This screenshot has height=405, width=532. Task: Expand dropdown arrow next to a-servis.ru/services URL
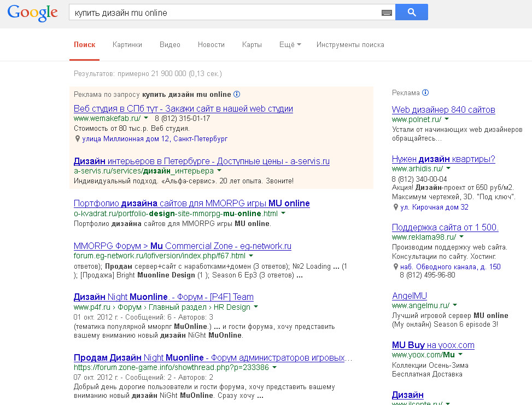[x=219, y=170]
